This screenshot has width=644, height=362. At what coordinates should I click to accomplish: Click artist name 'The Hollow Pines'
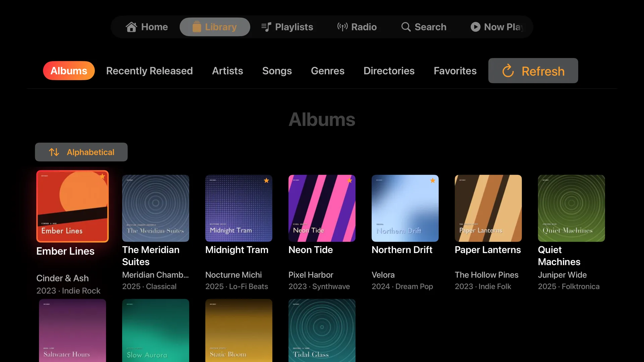[487, 275]
